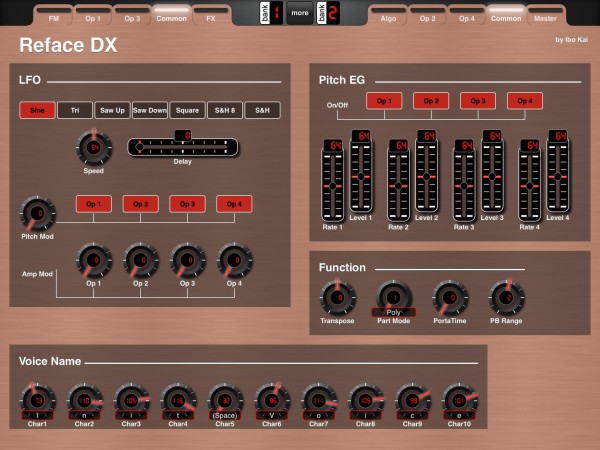This screenshot has width=600, height=450.
Task: Click the Char6 voice name knob
Action: point(272,399)
